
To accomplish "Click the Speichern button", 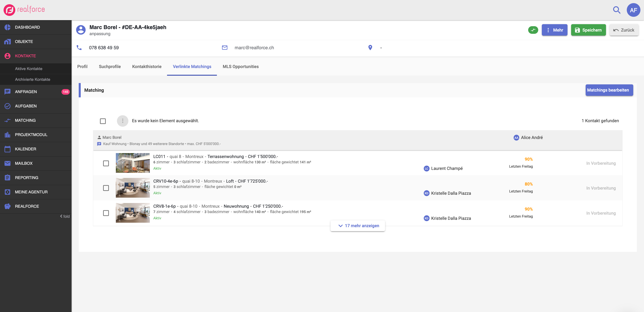I will [588, 30].
